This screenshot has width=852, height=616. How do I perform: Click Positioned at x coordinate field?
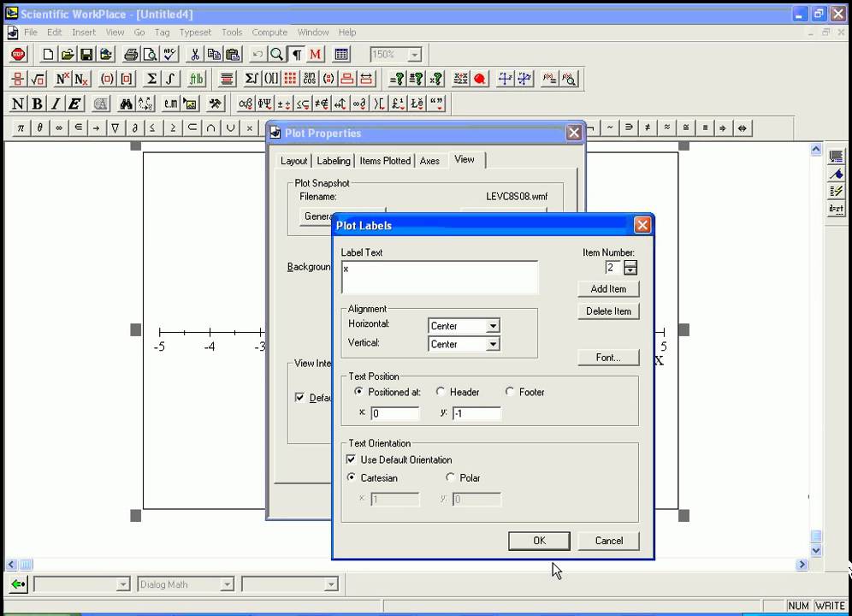coord(395,413)
